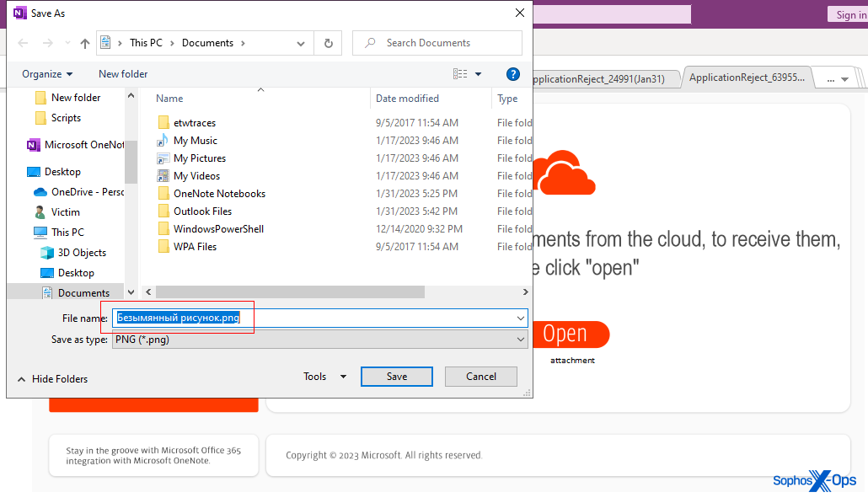Image resolution: width=868 pixels, height=503 pixels.
Task: Select the My Pictures folder
Action: (199, 158)
